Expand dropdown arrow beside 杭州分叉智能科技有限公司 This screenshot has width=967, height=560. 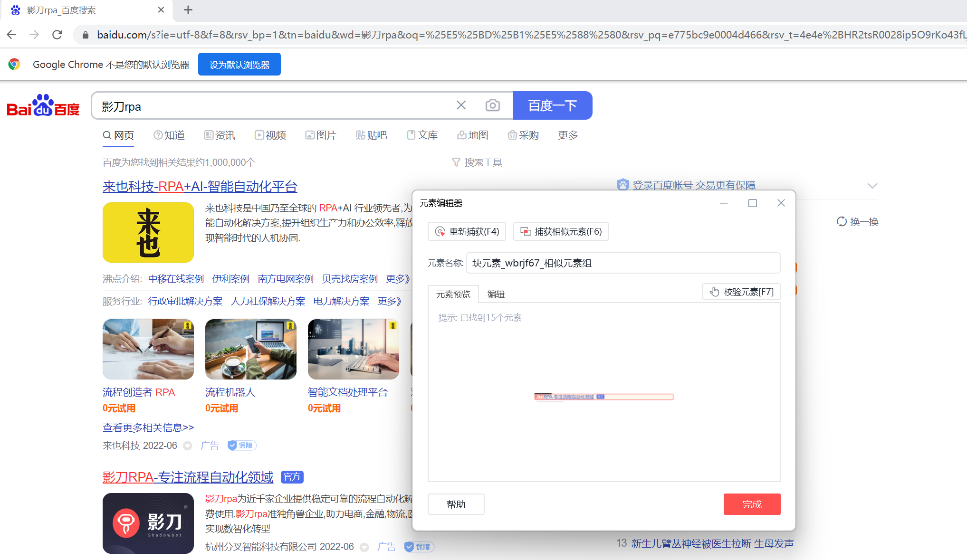click(364, 547)
